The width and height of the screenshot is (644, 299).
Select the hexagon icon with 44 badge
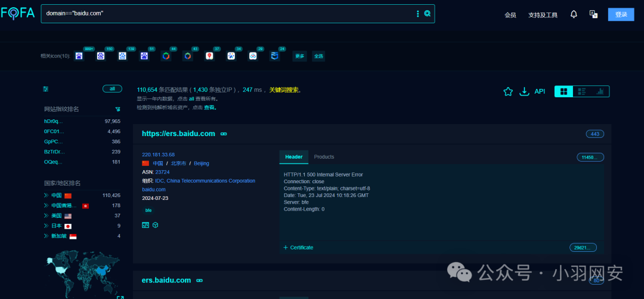pos(166,56)
